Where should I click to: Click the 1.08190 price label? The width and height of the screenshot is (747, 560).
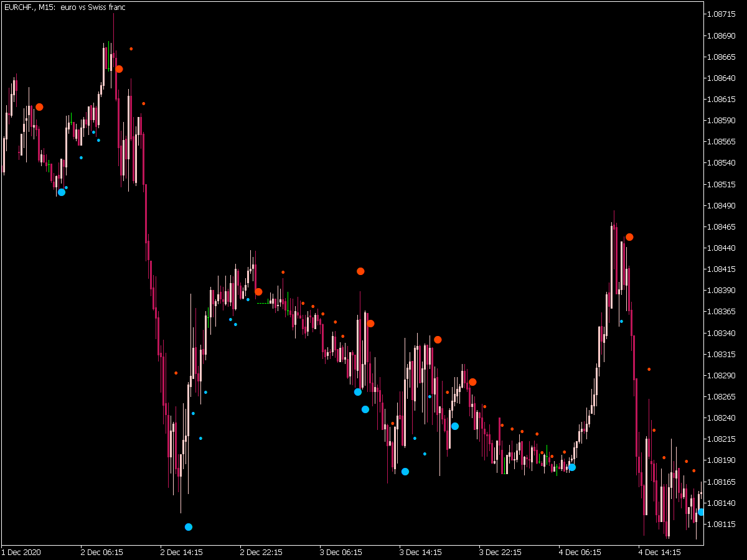[x=722, y=460]
